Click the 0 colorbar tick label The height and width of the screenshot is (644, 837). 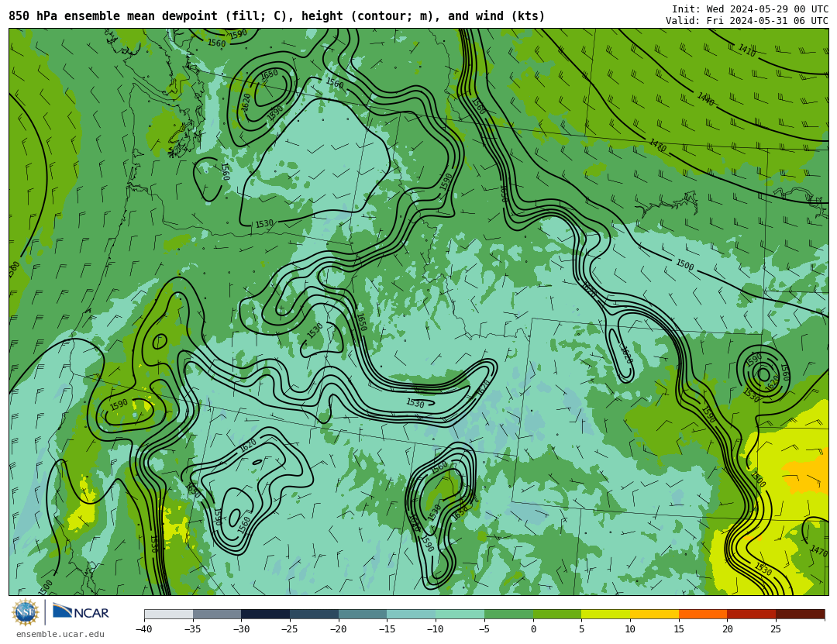[x=533, y=629]
